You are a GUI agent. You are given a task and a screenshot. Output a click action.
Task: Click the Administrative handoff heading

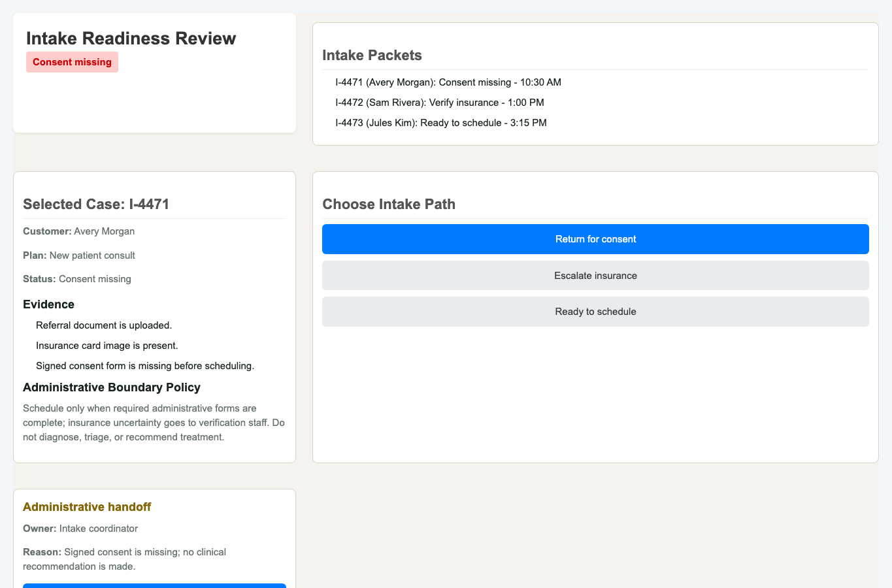(x=87, y=507)
